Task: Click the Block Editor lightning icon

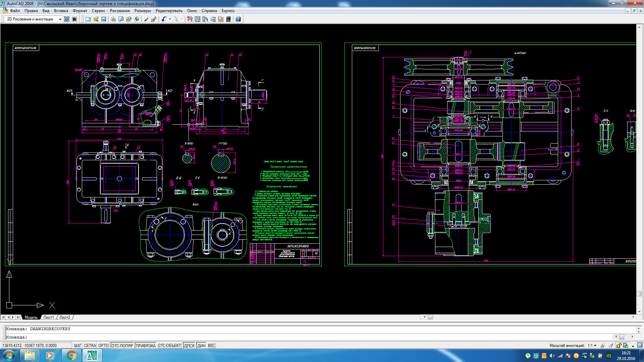Action: [154, 19]
